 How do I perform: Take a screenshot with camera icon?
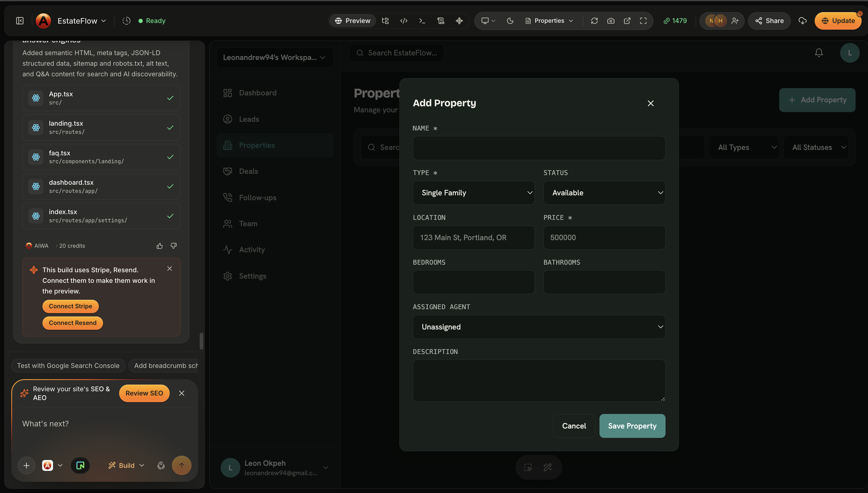610,21
